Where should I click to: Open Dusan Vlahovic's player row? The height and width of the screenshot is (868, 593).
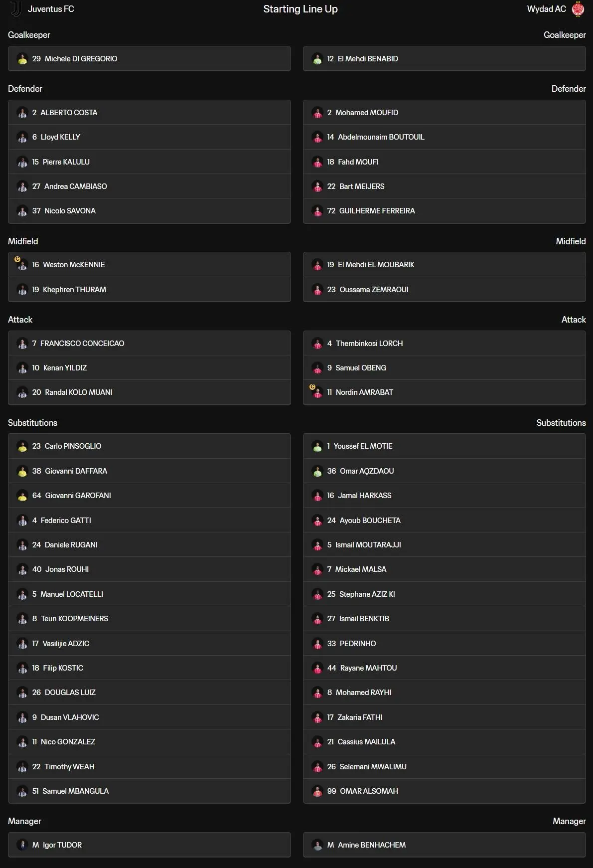pyautogui.click(x=149, y=717)
